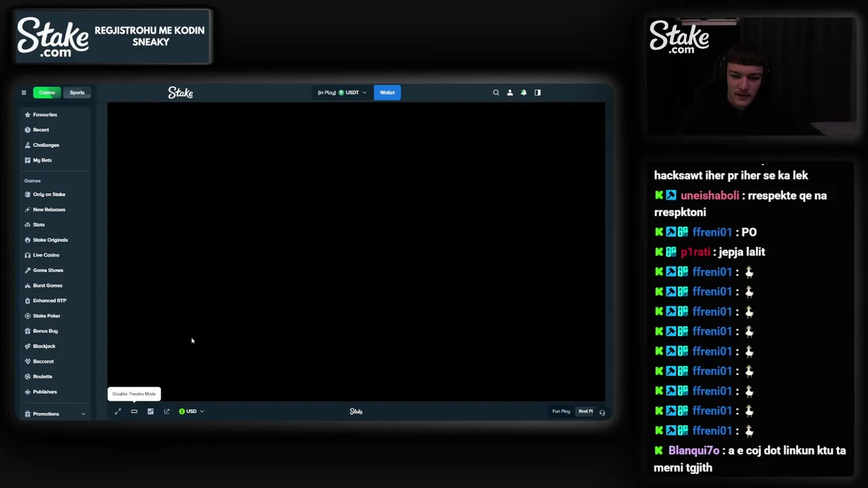Switch to Fun Play mode

561,411
